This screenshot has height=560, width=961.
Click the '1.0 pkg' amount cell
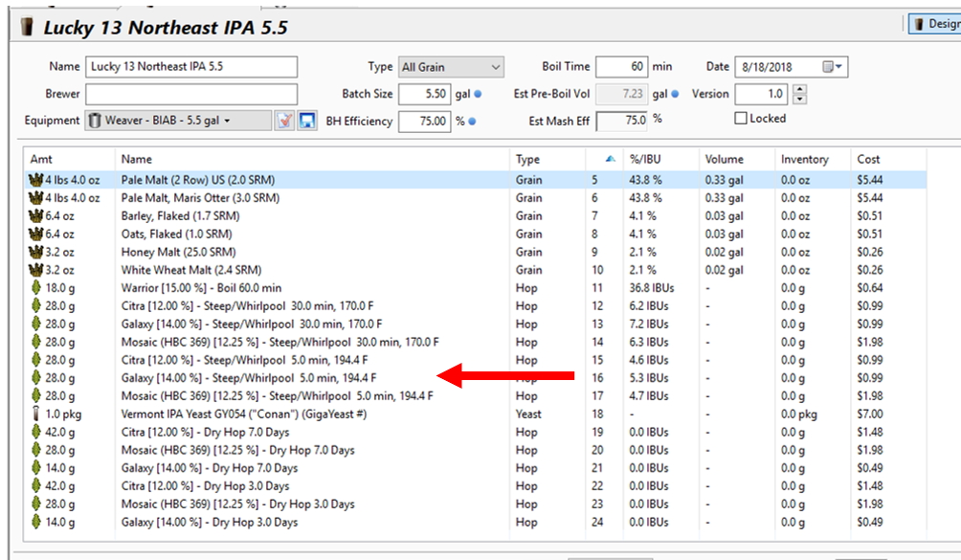click(x=63, y=414)
